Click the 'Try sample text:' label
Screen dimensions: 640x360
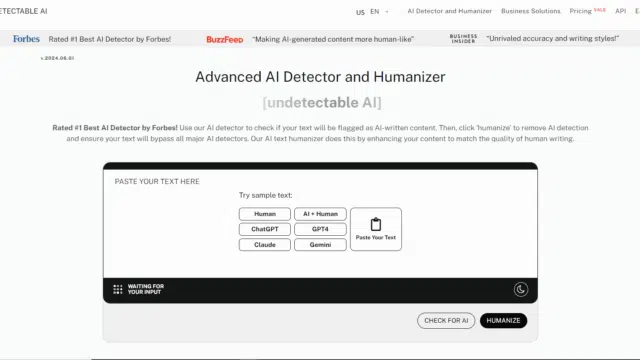(x=266, y=195)
